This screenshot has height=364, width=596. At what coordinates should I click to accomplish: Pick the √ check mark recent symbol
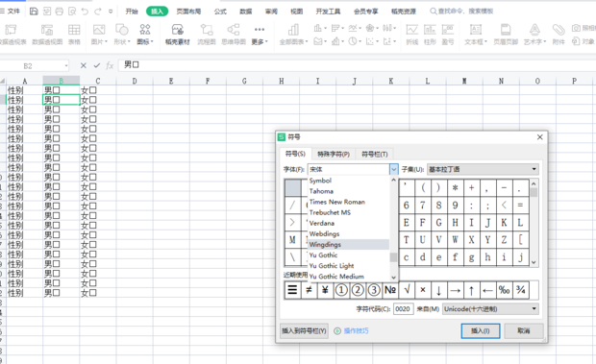(x=407, y=290)
